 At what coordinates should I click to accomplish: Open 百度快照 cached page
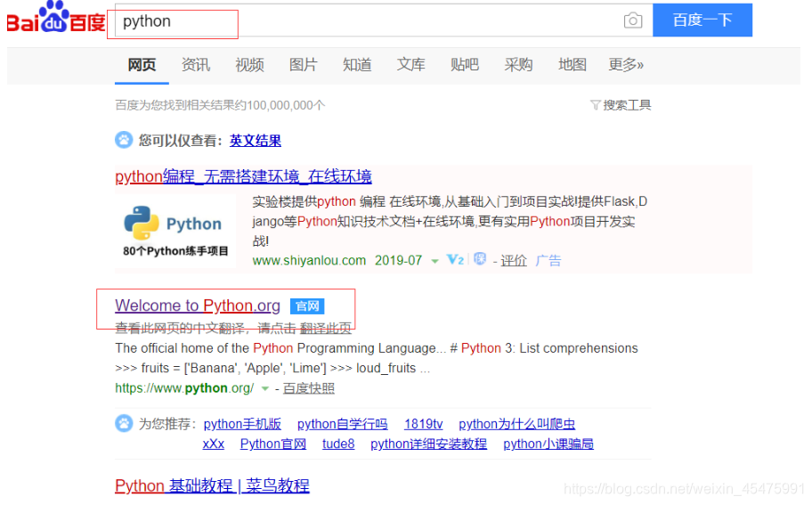309,388
